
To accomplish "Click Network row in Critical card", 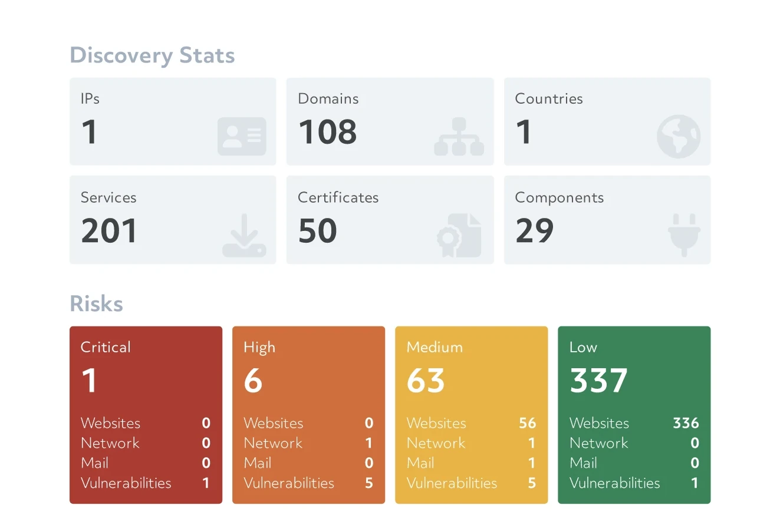I will click(x=146, y=443).
